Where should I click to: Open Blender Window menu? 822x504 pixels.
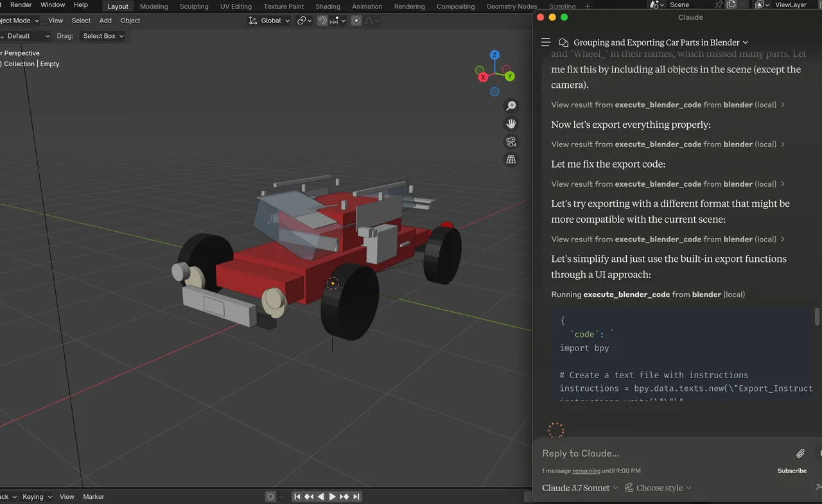click(x=53, y=4)
